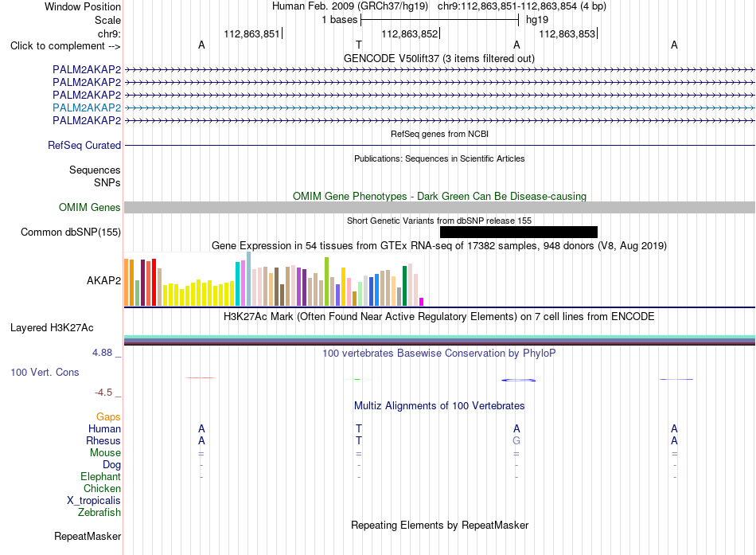The height and width of the screenshot is (555, 756).
Task: Click the 100 Vert. Cons label
Action: [x=45, y=372]
